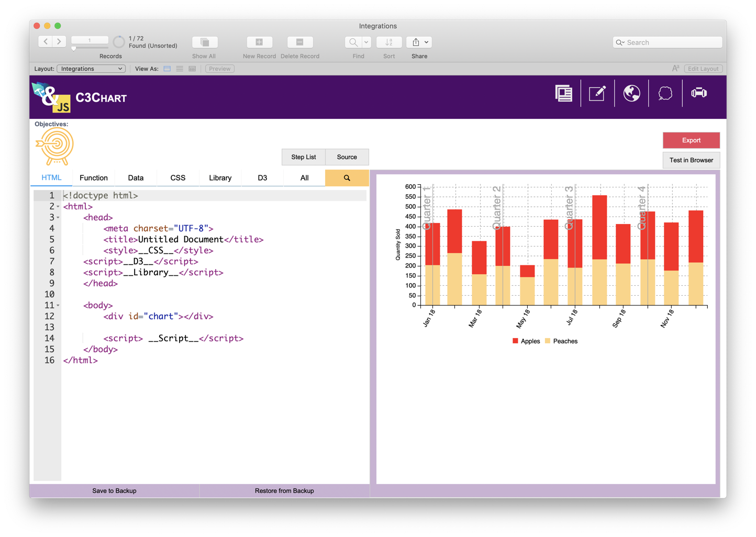The image size is (756, 537).
Task: Switch to Table View in View As options
Action: [192, 69]
